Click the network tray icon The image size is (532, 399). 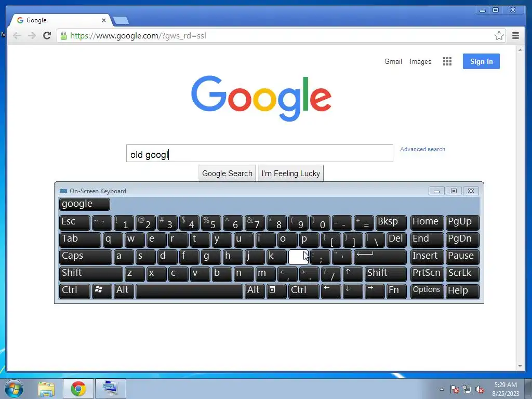pos(467,389)
